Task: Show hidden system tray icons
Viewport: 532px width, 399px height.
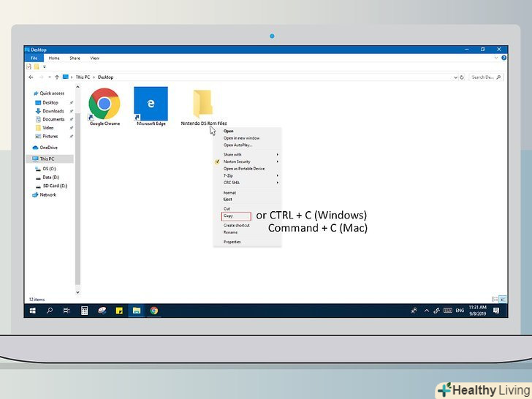Action: click(427, 311)
